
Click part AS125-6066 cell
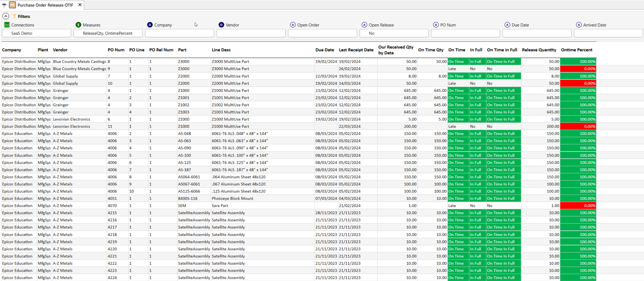click(x=194, y=191)
